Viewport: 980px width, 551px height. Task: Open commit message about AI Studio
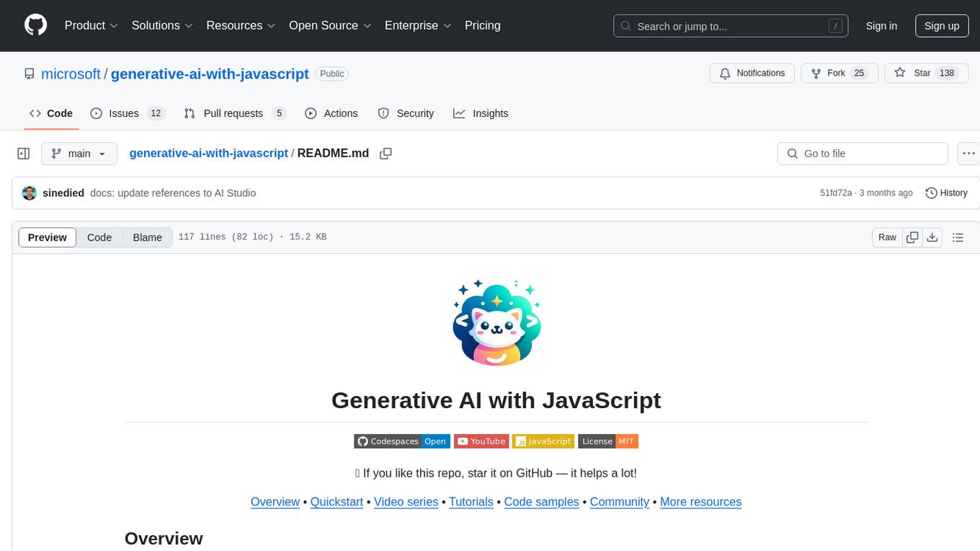point(173,193)
